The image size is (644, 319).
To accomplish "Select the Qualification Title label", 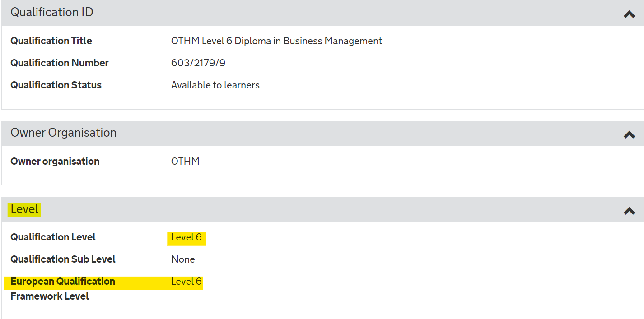I will click(51, 41).
